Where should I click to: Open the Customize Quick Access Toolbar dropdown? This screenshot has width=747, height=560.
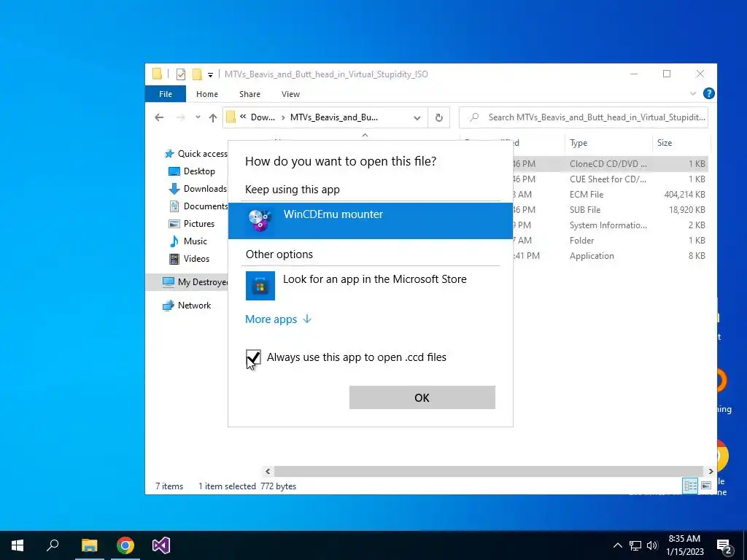tap(210, 75)
